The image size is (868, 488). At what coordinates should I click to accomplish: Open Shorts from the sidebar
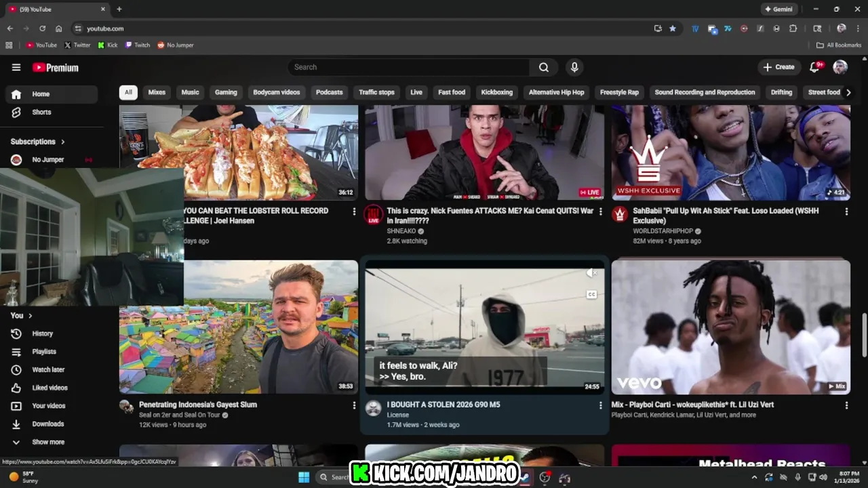[x=52, y=112]
